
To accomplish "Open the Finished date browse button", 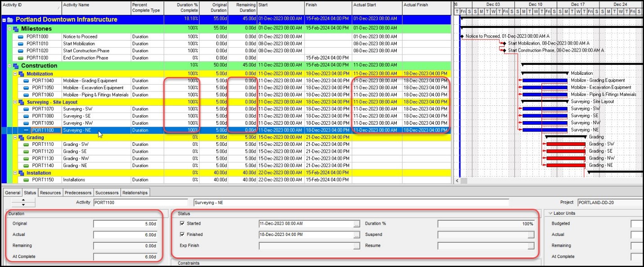I will click(357, 235).
